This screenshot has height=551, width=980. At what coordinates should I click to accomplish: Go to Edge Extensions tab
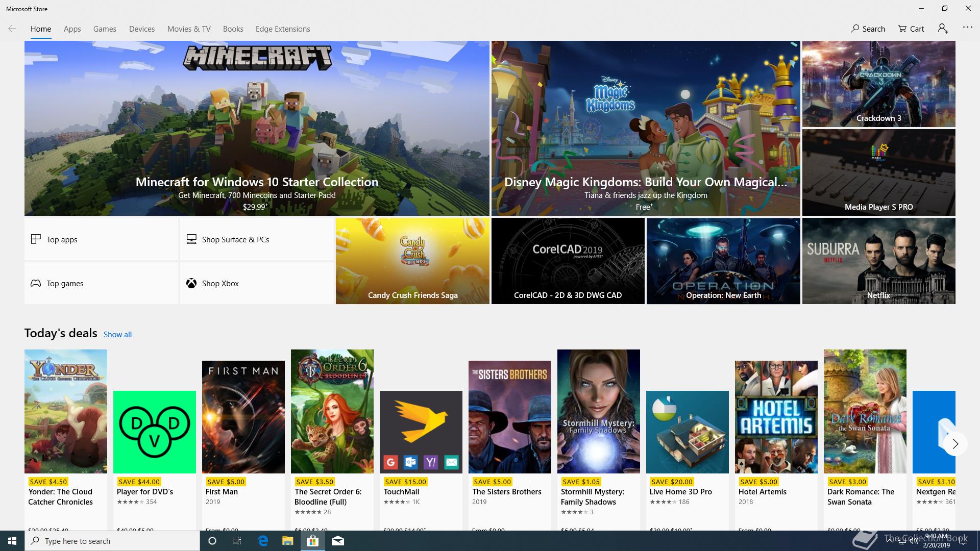[283, 29]
